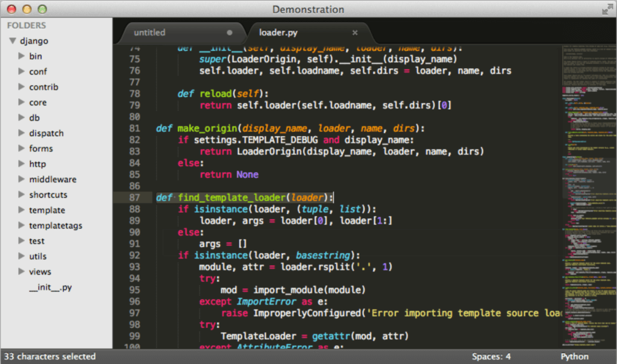Expand the templatetags folder arrow
This screenshot has height=364, width=617.
click(x=22, y=225)
